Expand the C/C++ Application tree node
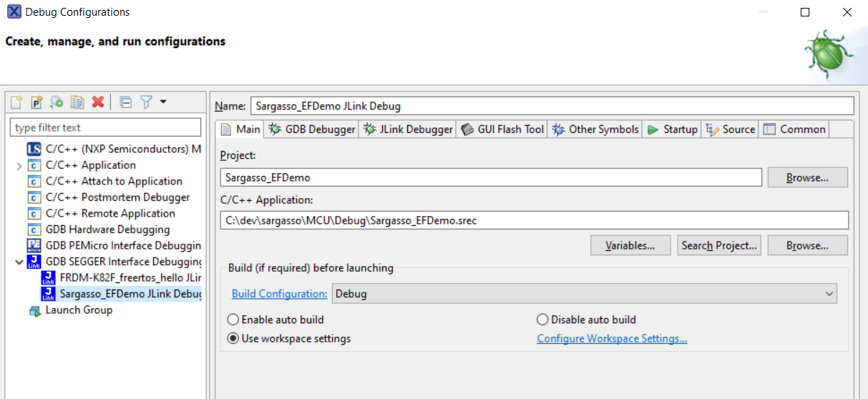 coord(19,166)
